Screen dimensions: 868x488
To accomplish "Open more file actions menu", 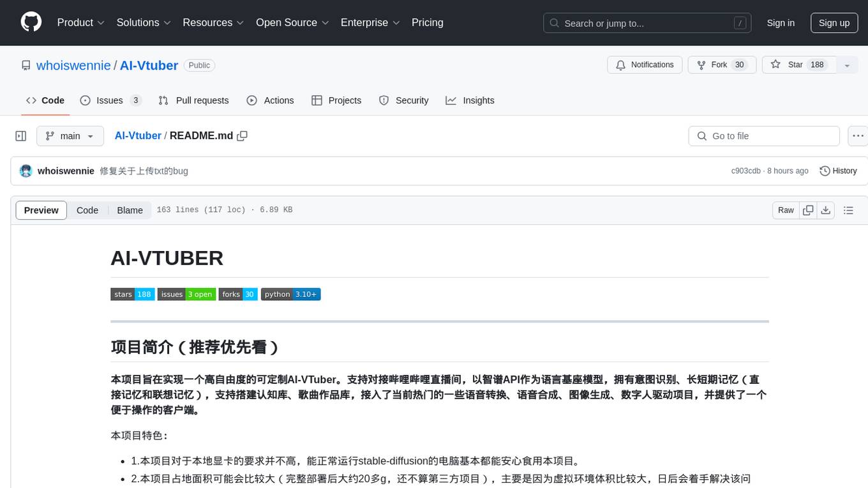I will point(858,136).
